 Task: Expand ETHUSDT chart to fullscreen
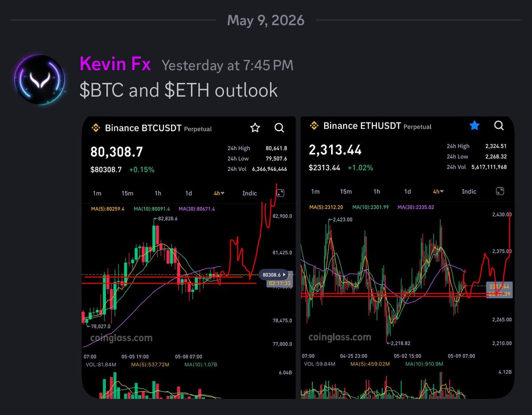coord(500,191)
